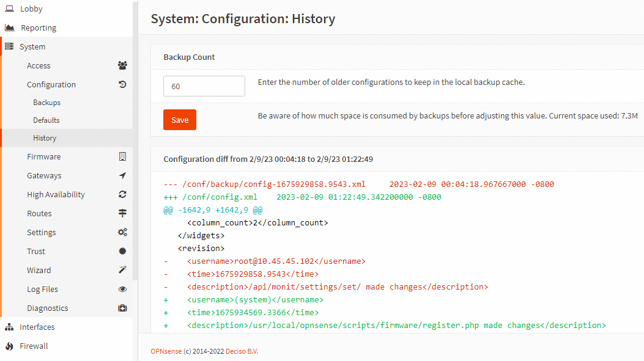The height and width of the screenshot is (361, 644).
Task: Click the +++ /conf/config.xml diff line
Action: click(x=302, y=197)
